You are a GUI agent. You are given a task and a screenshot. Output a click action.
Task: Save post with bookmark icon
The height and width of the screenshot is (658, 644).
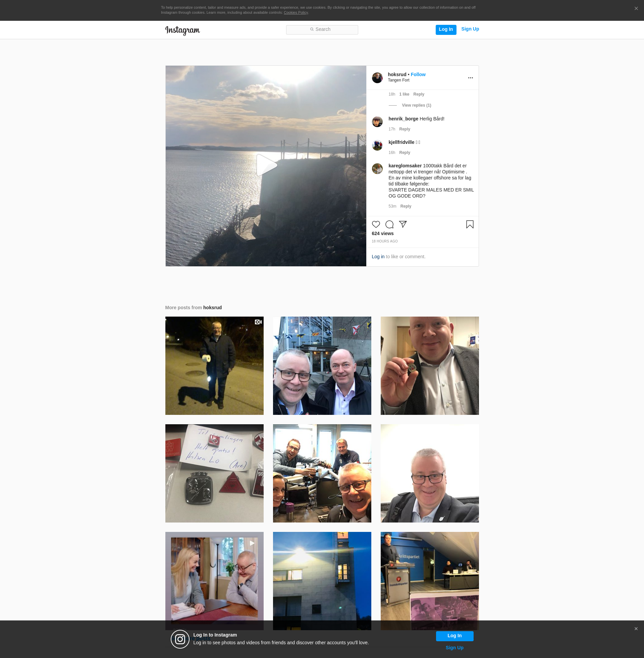click(x=470, y=224)
